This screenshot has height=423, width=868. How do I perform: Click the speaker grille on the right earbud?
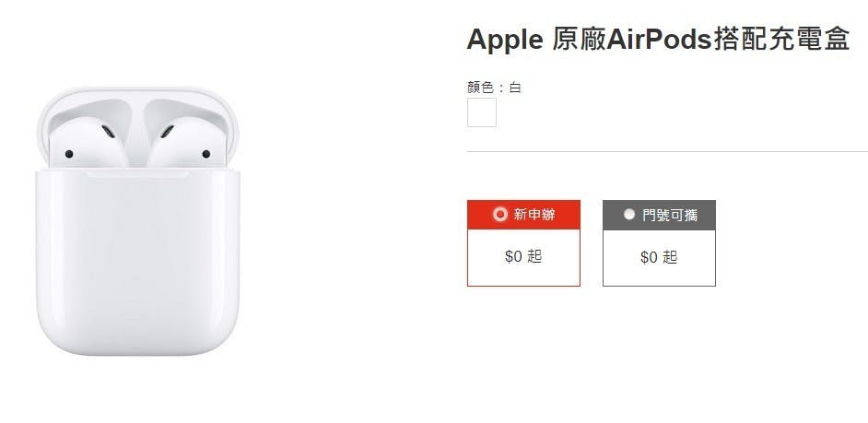167,132
